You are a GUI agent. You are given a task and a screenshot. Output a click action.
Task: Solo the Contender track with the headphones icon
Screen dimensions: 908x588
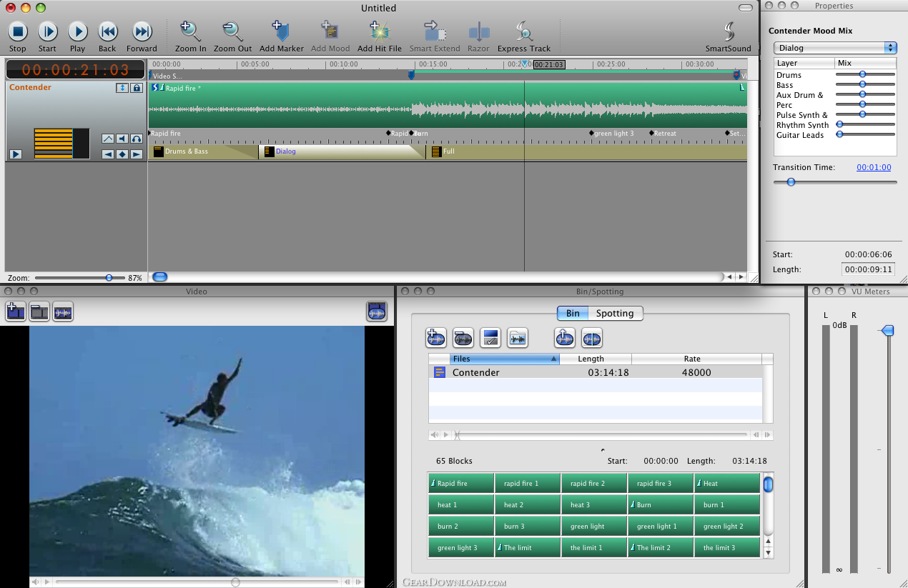click(x=136, y=139)
